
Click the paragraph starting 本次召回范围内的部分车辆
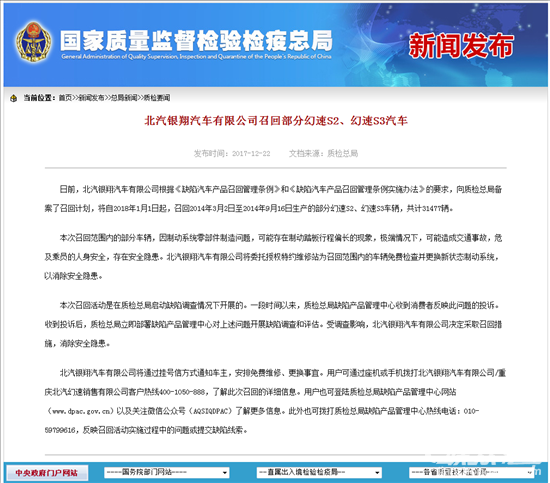[x=273, y=257]
